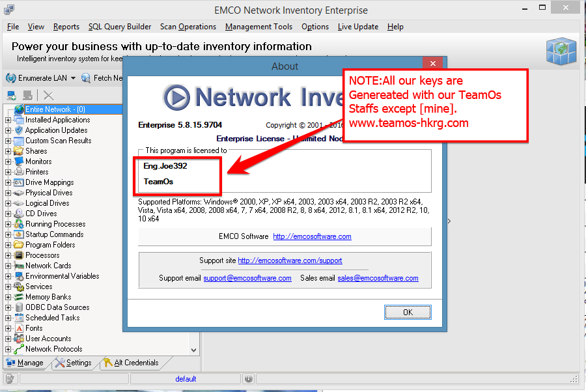The height and width of the screenshot is (392, 586).
Task: Open the Enumerate LAN dropdown arrow
Action: pos(73,78)
